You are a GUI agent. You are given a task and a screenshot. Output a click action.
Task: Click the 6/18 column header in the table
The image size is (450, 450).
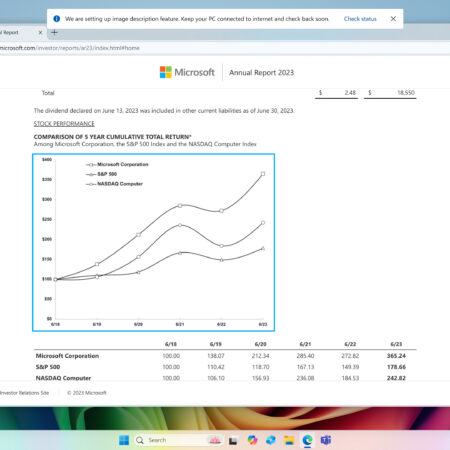pyautogui.click(x=171, y=344)
